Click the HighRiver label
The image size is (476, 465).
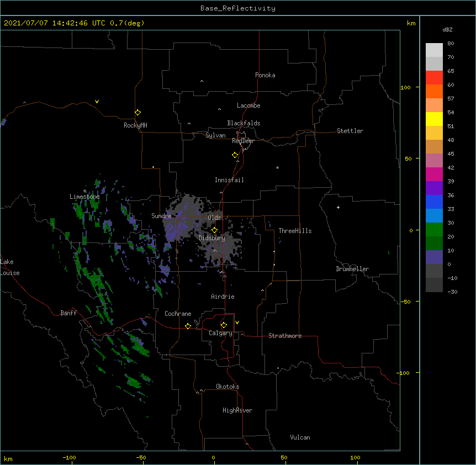pyautogui.click(x=237, y=410)
